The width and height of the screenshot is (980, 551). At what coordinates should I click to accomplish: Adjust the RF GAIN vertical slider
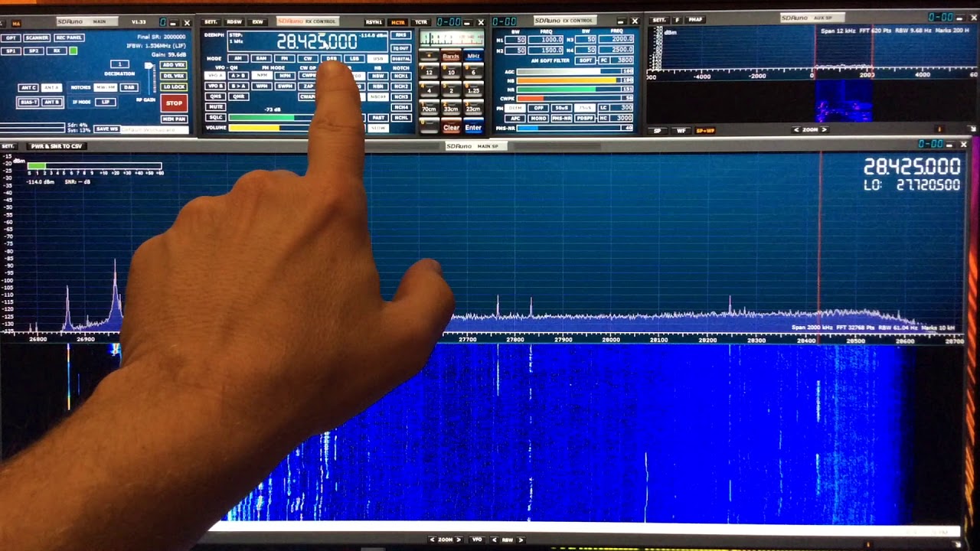click(x=149, y=79)
